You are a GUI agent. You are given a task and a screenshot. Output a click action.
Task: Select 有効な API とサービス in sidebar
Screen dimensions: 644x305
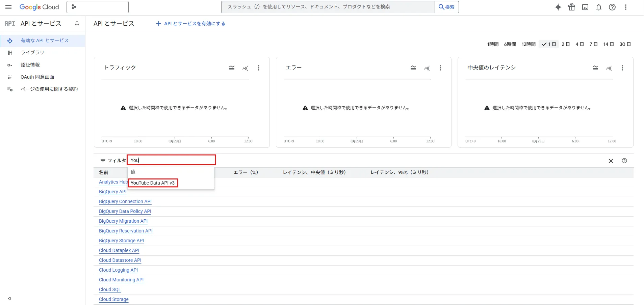point(43,40)
